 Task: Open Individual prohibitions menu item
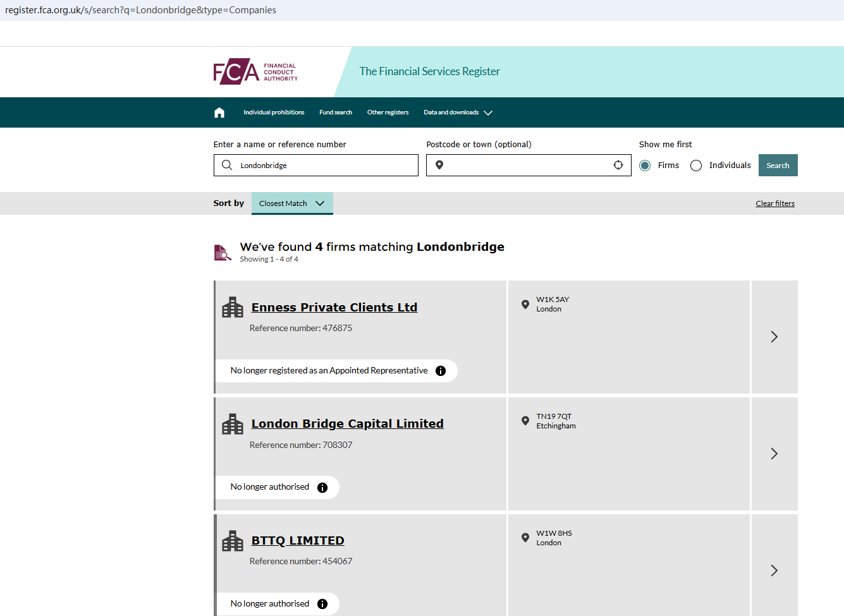click(274, 112)
